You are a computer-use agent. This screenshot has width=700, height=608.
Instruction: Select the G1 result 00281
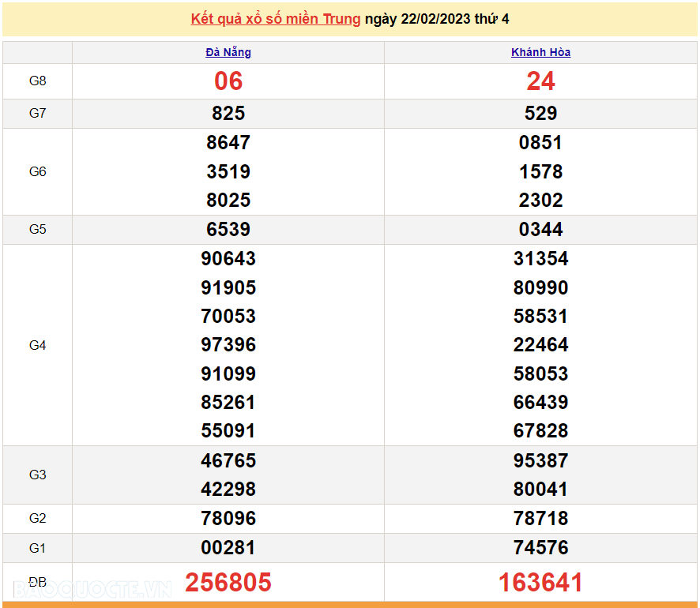[x=228, y=547]
